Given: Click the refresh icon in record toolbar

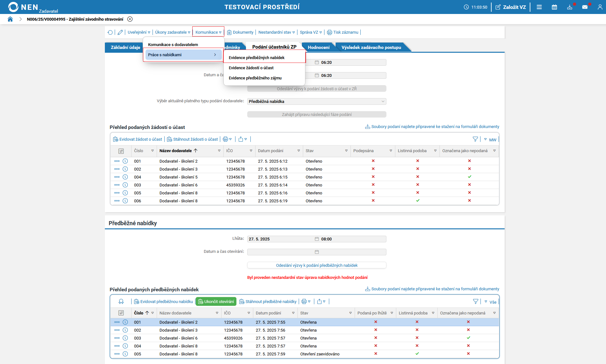Looking at the screenshot, I should coord(110,32).
